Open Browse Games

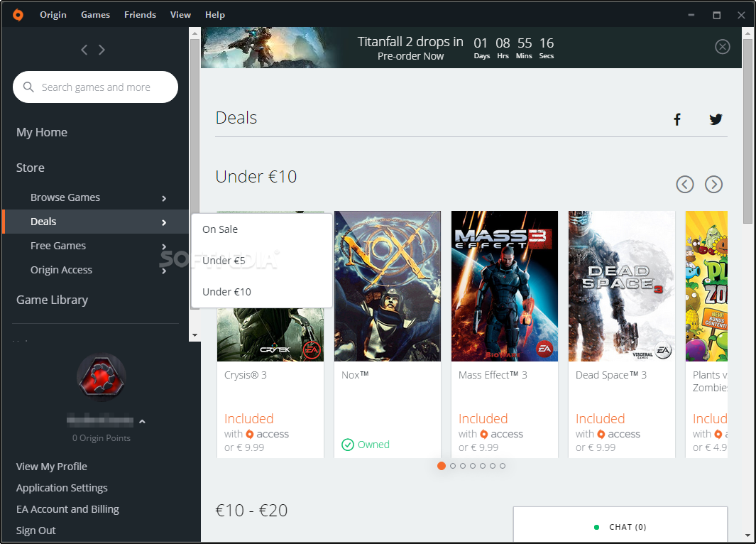(x=65, y=197)
